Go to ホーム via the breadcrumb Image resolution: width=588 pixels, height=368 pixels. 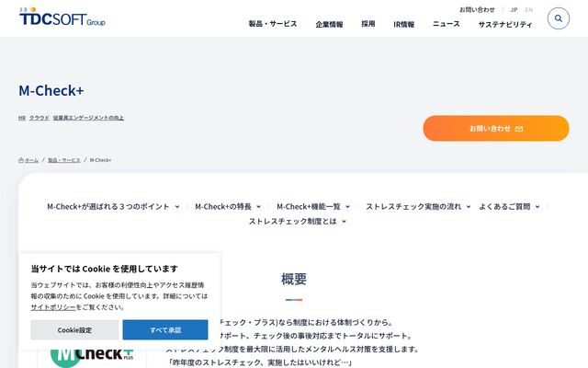(31, 160)
